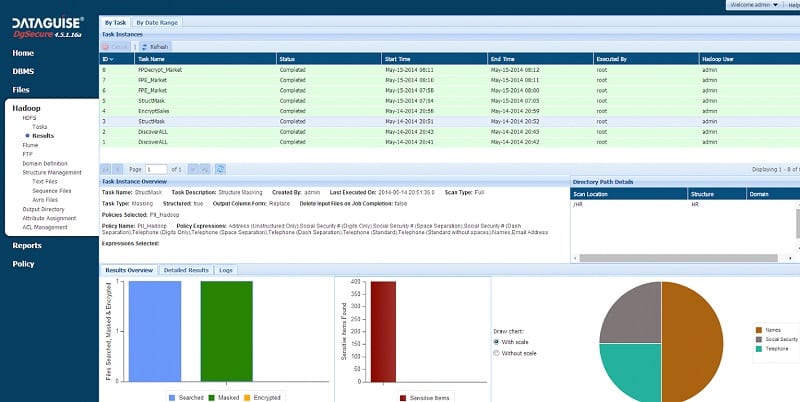Open Attribute Assignment
This screenshot has width=800, height=402.
click(49, 218)
